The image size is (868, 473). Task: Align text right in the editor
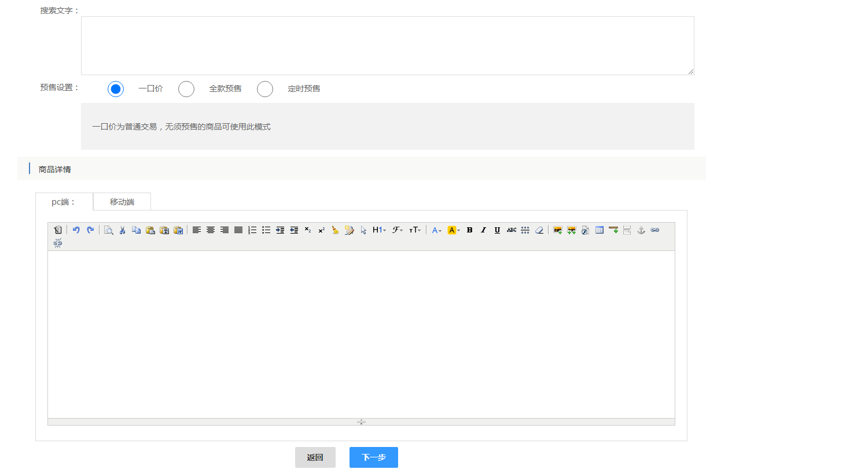point(225,230)
